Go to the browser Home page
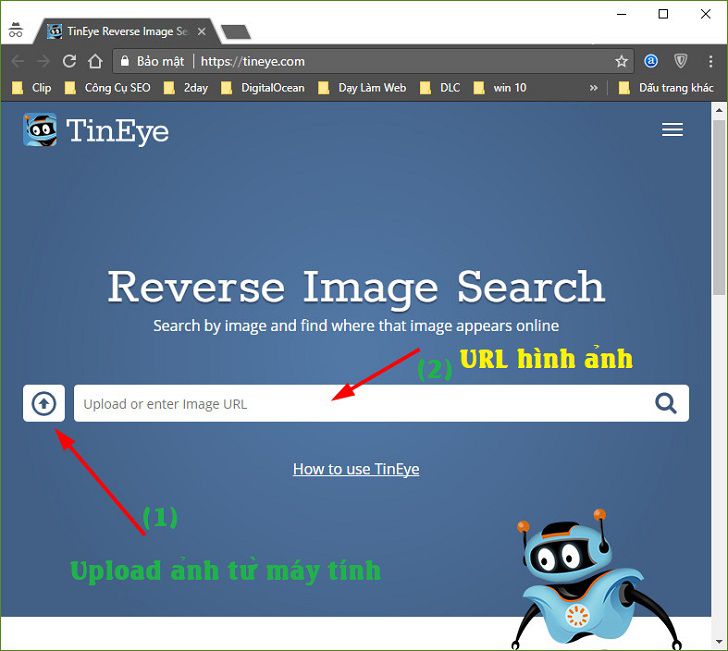Viewport: 728px width, 651px height. [95, 61]
